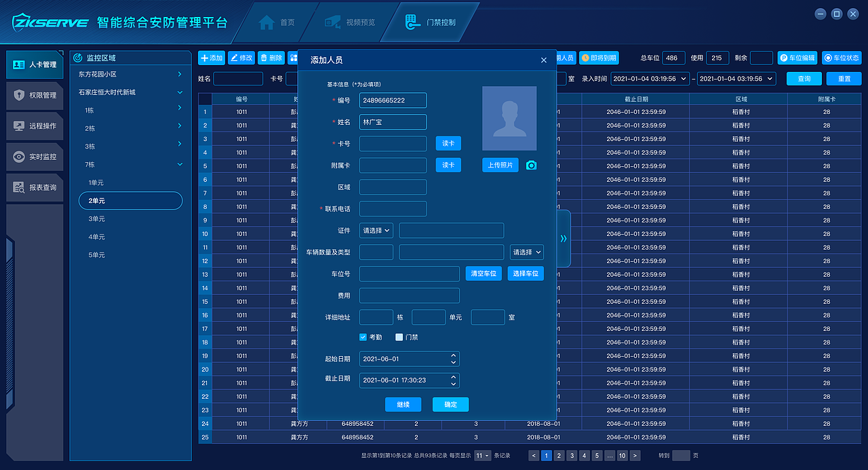Open the 每页显示 records-per-page dropdown
The height and width of the screenshot is (470, 868).
[483, 456]
